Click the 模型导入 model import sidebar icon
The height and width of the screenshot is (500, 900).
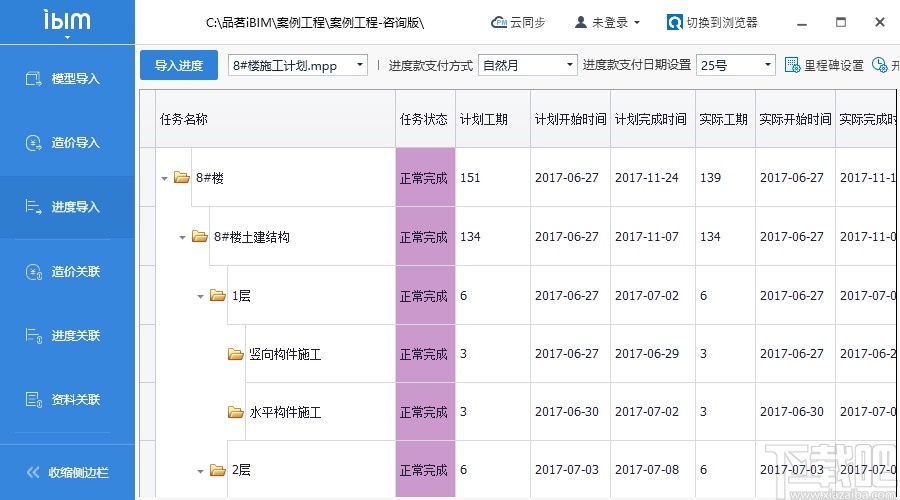tap(33, 78)
